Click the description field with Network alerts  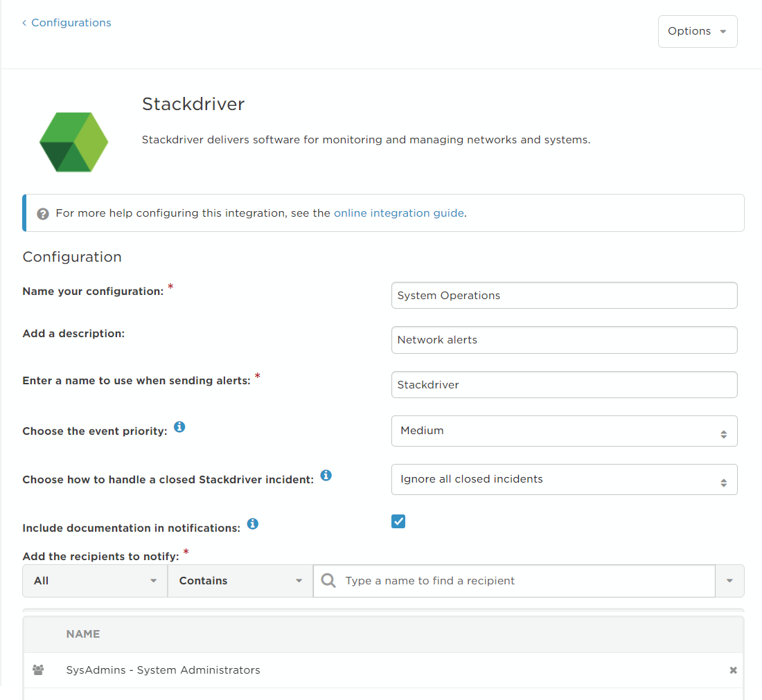coord(564,340)
